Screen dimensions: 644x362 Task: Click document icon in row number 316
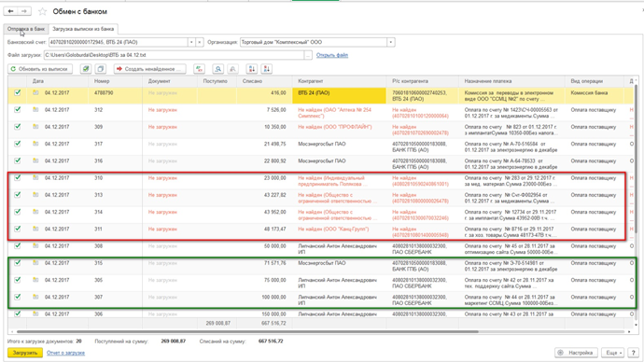pos(35,160)
